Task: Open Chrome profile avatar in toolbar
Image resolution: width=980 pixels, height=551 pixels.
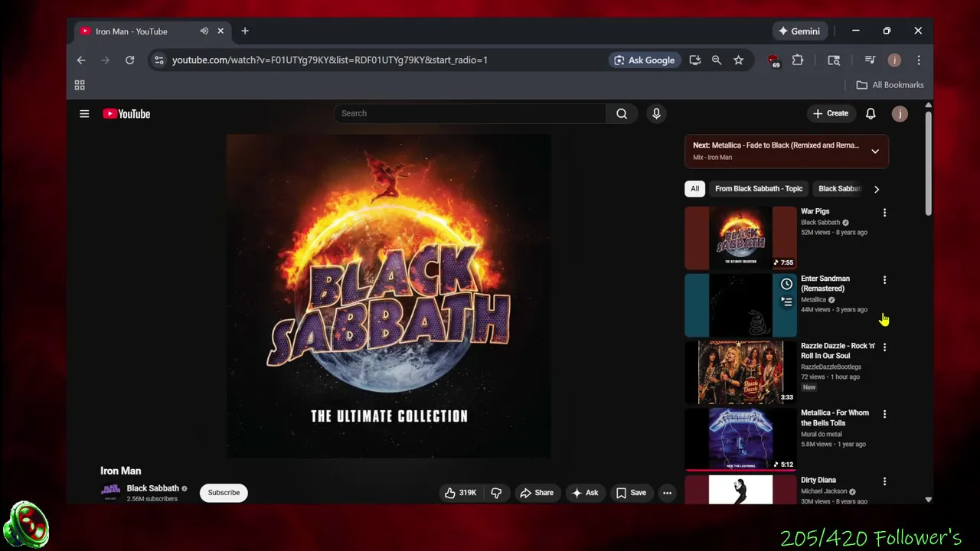Action: [894, 60]
